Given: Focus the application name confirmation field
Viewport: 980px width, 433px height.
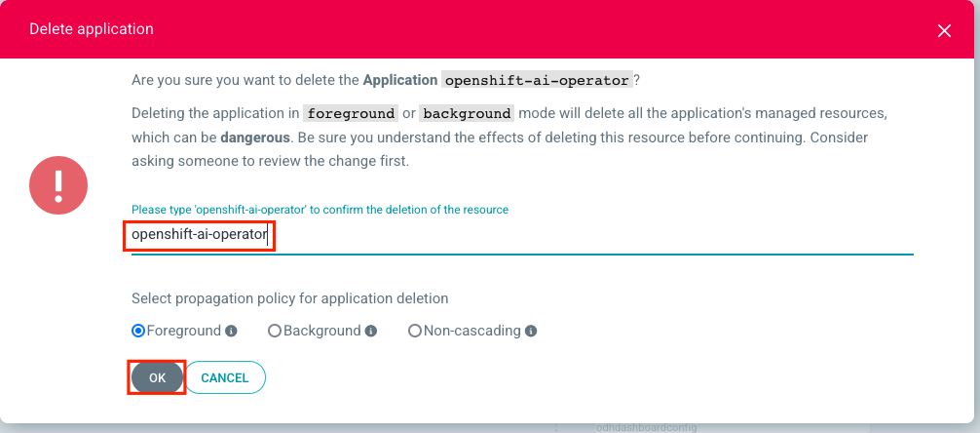Looking at the screenshot, I should click(521, 235).
